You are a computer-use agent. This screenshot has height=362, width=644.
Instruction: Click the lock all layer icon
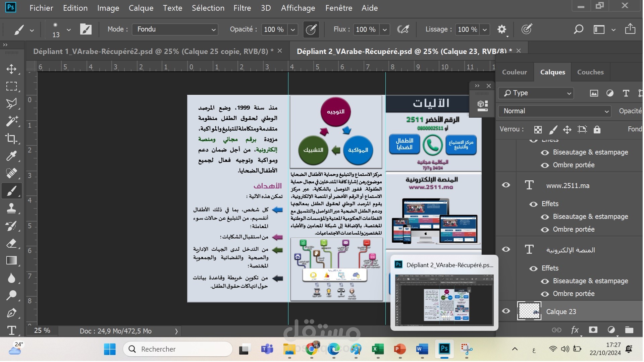(x=597, y=129)
